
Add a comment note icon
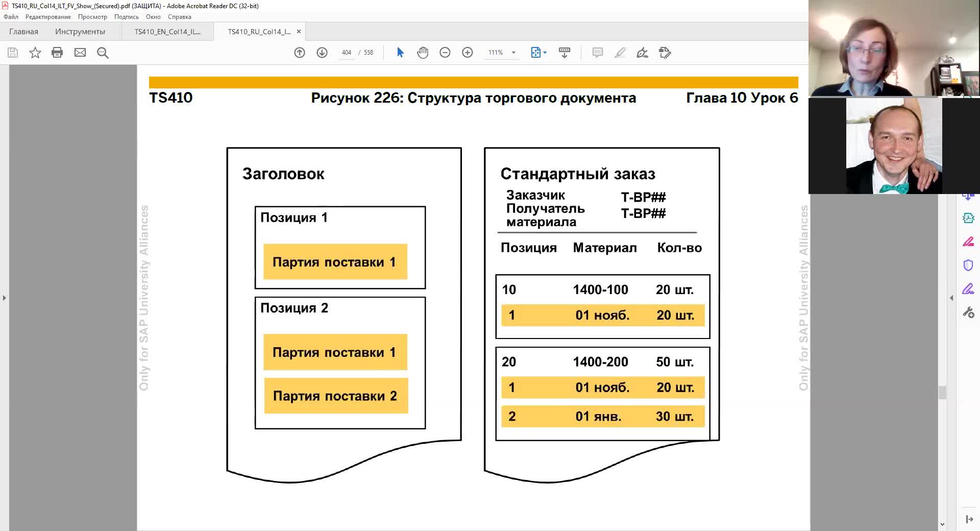(598, 53)
